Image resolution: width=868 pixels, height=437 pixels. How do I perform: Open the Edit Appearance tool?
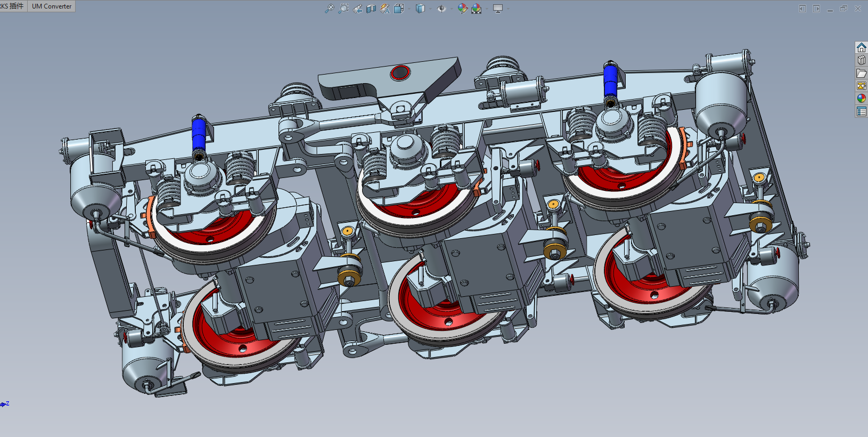462,9
